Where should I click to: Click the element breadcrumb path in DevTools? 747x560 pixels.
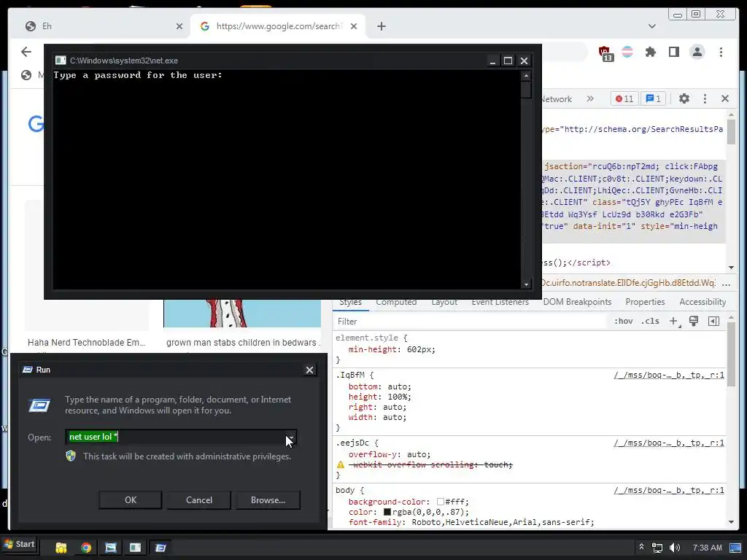(628, 283)
